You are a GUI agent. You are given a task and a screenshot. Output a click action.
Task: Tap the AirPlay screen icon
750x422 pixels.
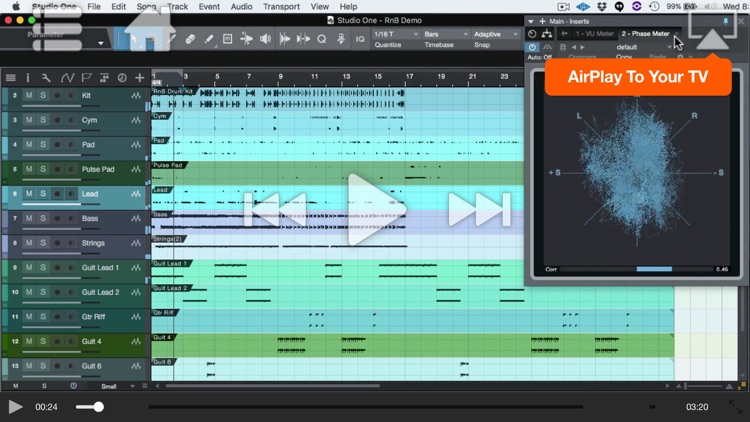pyautogui.click(x=712, y=29)
